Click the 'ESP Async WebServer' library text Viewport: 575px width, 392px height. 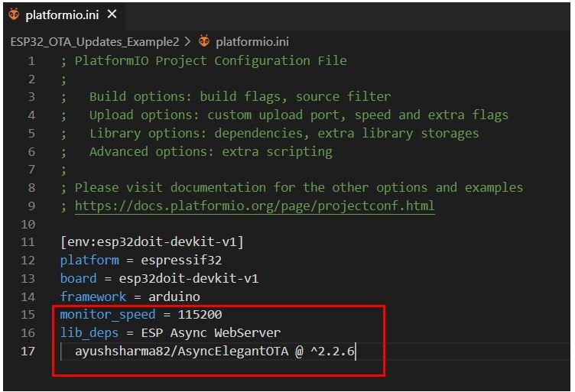(x=210, y=332)
